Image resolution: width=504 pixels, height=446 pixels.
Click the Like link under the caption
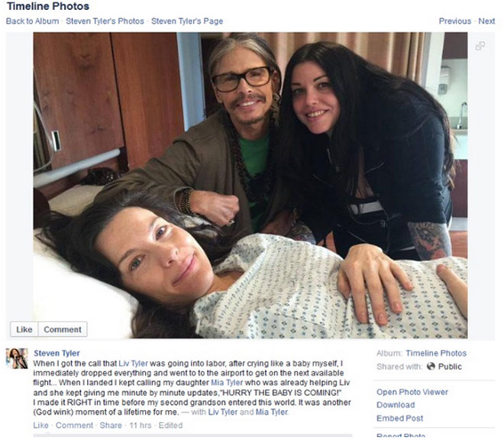click(x=40, y=425)
